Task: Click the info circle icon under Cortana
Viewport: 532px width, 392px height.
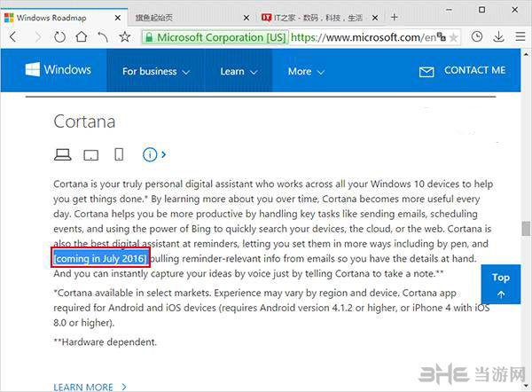Action: click(150, 155)
